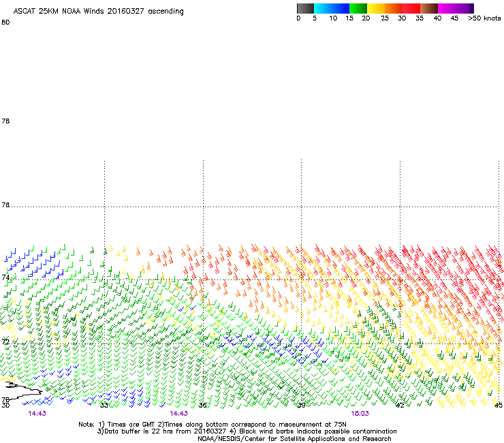This screenshot has width=504, height=443.
Task: Select the yellow 20-25 knots legend segment
Action: click(376, 8)
